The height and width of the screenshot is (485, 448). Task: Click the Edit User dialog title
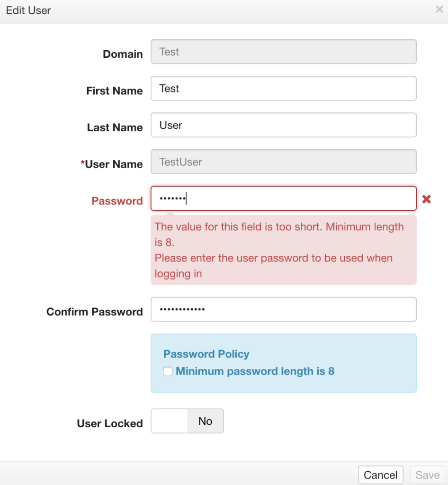[28, 10]
